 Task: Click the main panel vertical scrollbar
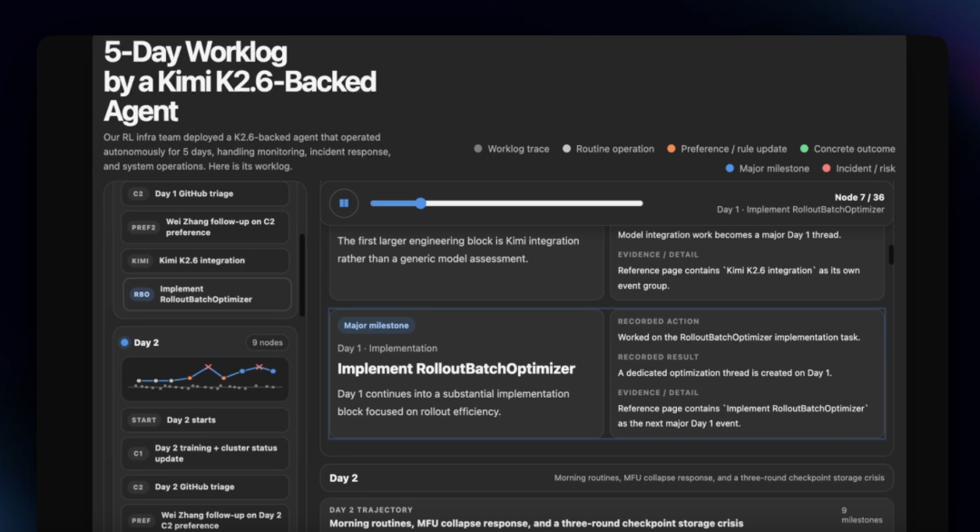tap(891, 255)
